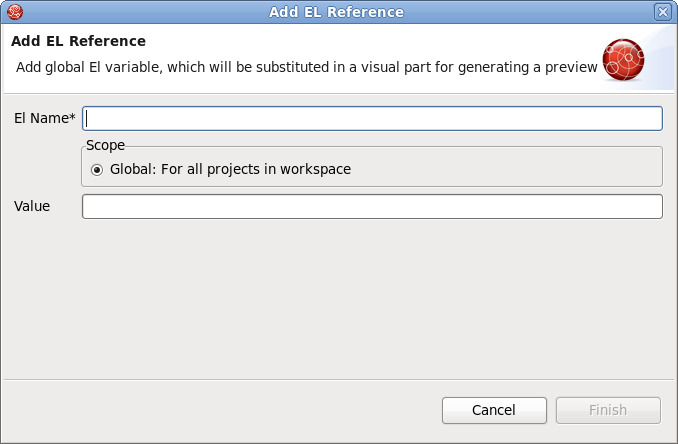Click the Scope group title

pos(105,145)
